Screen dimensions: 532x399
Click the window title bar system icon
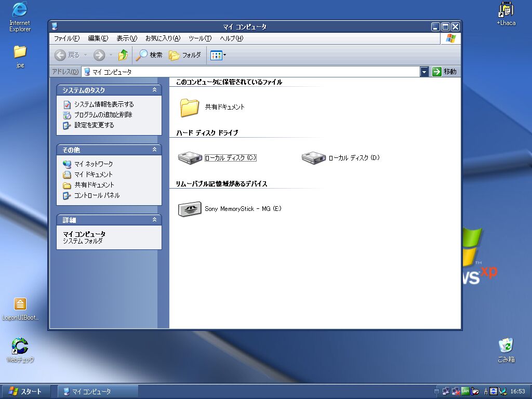click(55, 26)
